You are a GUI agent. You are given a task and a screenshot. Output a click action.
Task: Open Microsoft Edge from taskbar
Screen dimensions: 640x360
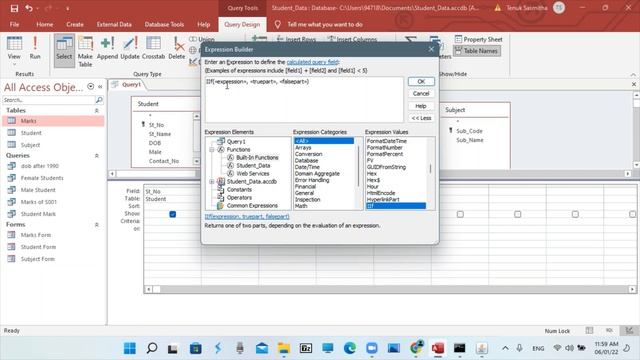pos(350,348)
